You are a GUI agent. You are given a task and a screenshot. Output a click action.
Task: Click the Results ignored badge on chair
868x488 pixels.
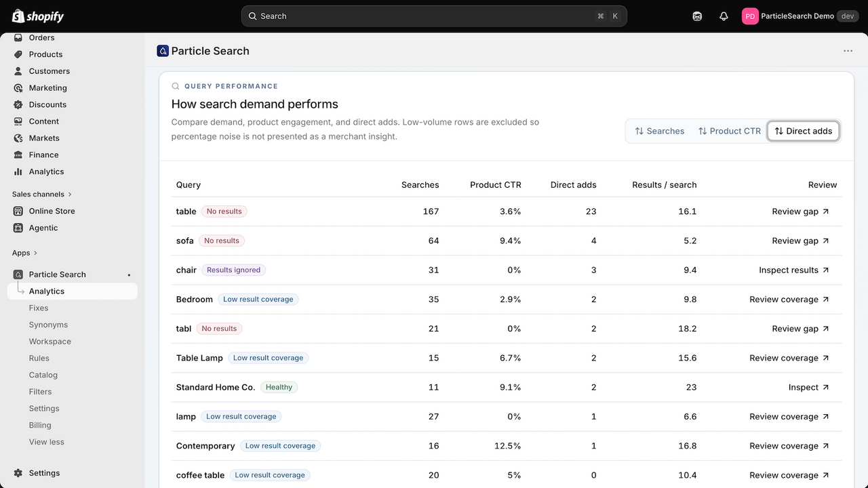(x=233, y=270)
